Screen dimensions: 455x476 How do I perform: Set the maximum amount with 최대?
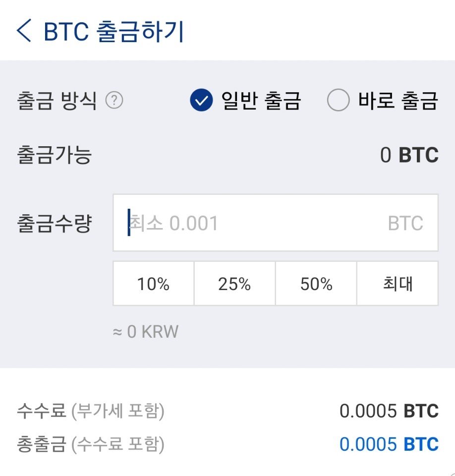tap(398, 284)
